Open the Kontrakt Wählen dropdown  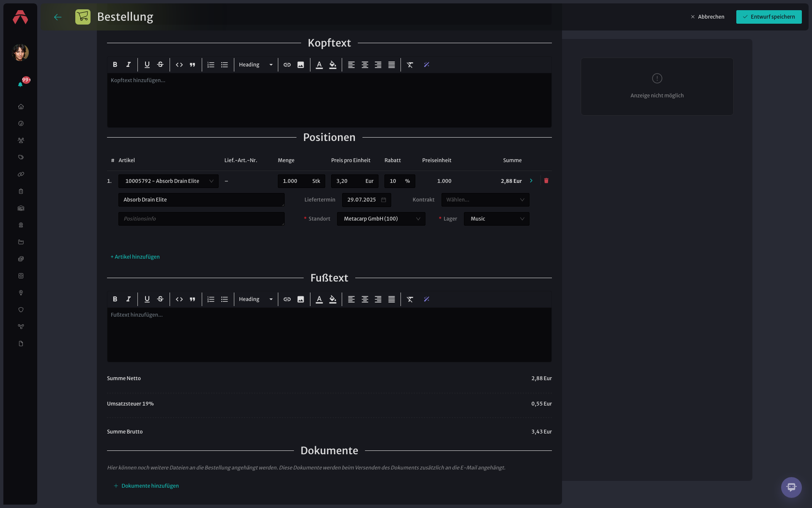click(x=485, y=200)
